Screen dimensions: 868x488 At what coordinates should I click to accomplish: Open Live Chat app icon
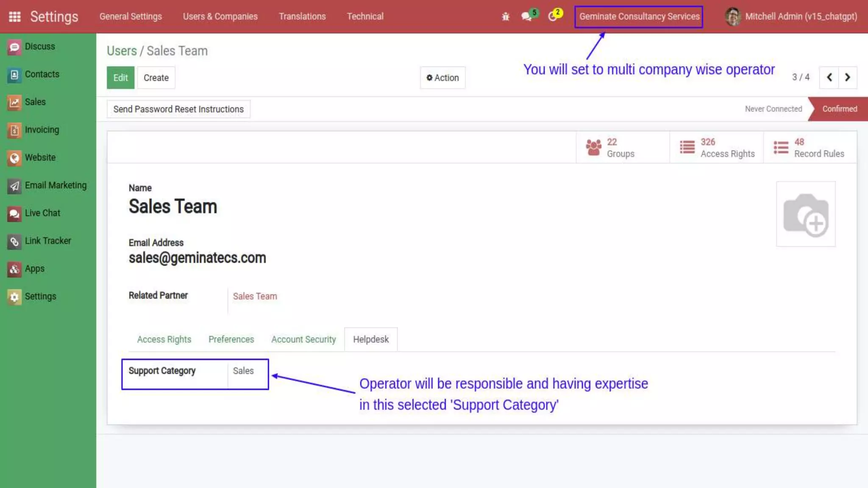(x=14, y=213)
